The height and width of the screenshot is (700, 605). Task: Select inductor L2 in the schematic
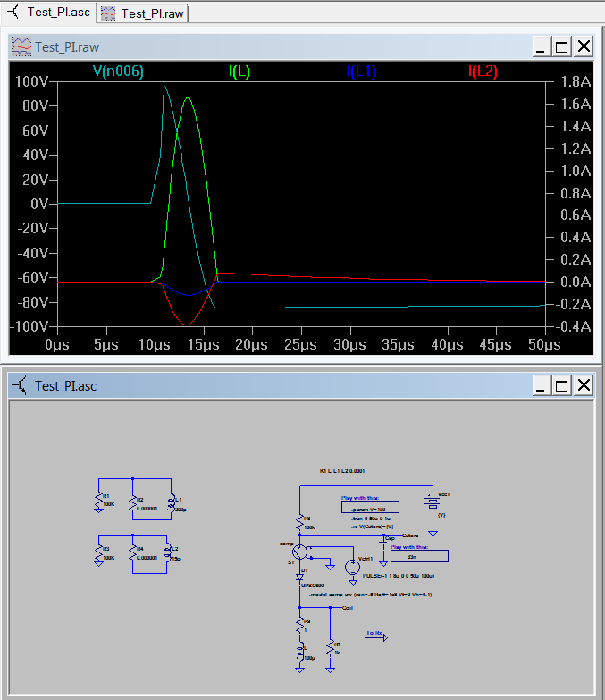click(x=168, y=553)
